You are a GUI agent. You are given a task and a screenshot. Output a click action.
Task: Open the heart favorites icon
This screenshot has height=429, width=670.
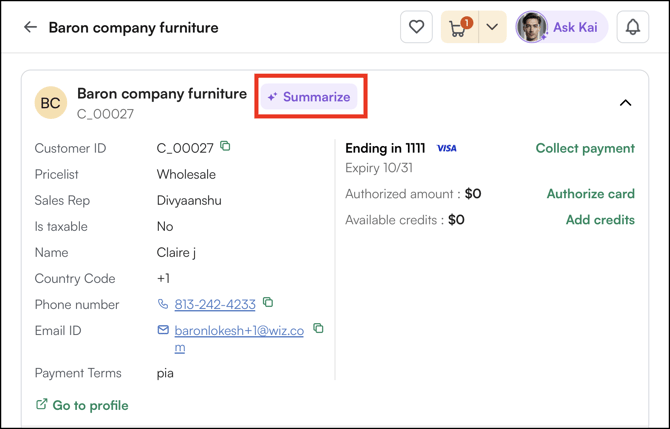pos(416,27)
